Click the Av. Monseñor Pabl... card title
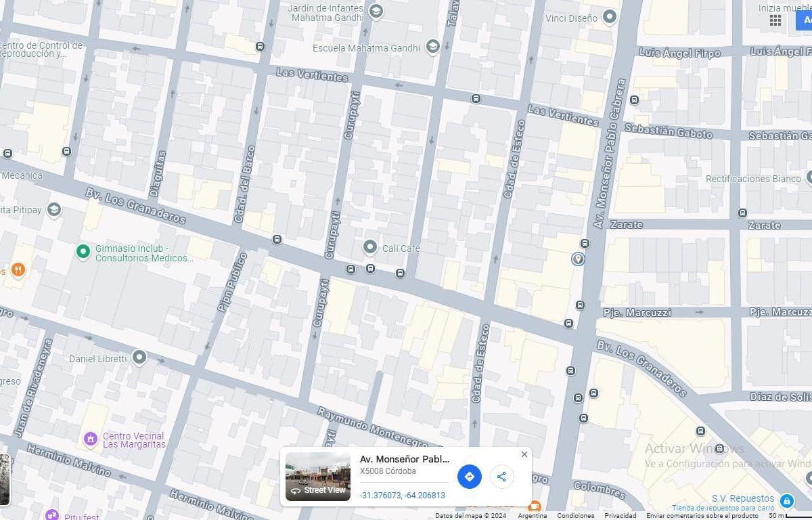 click(405, 459)
